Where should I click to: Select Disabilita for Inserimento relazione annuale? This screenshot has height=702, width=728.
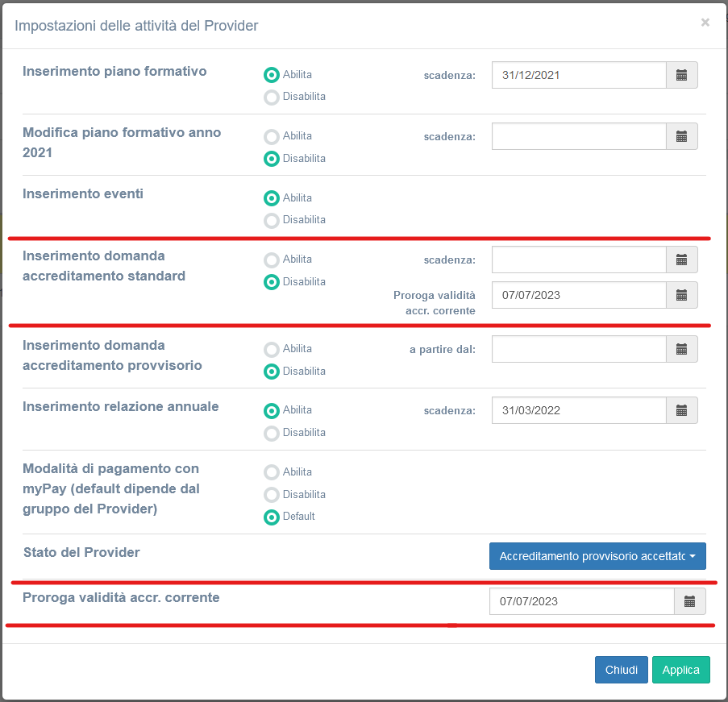click(x=272, y=433)
